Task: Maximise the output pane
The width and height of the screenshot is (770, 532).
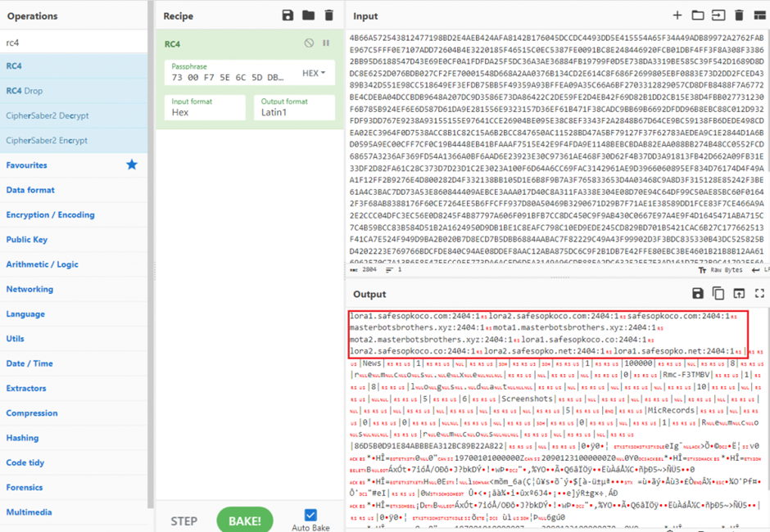Action: coord(759,294)
